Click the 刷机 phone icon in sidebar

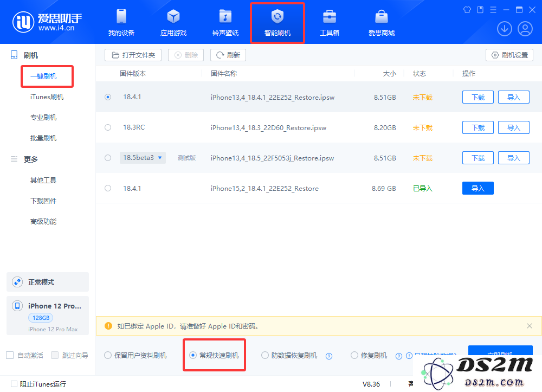pyautogui.click(x=14, y=55)
